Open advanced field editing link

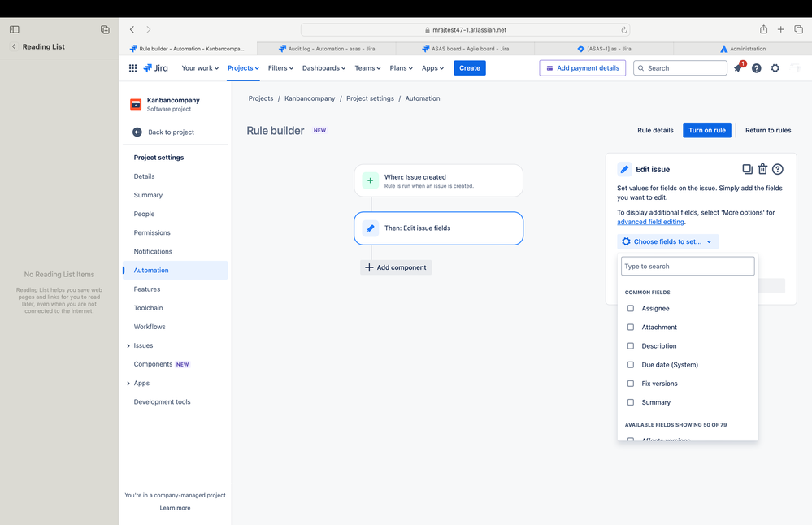(x=650, y=222)
